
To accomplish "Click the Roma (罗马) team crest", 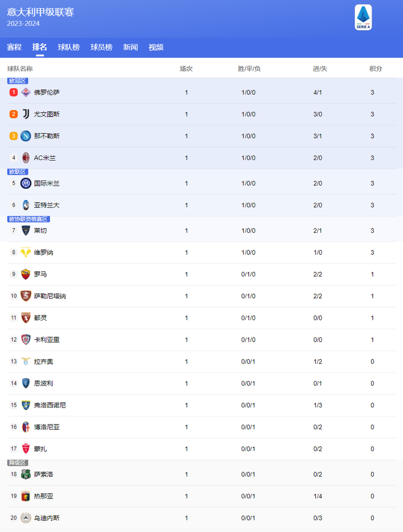I will (x=26, y=274).
